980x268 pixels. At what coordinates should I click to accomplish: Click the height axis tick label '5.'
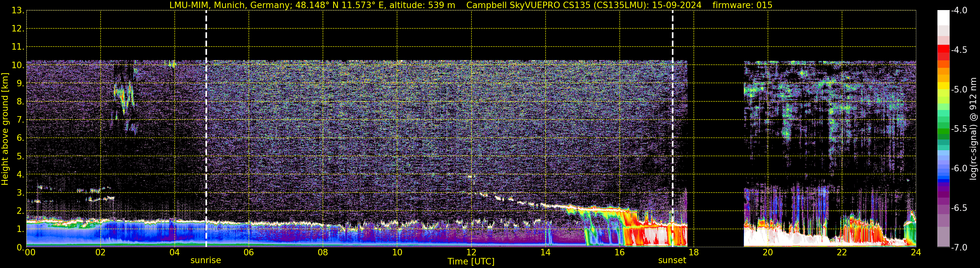click(x=20, y=156)
